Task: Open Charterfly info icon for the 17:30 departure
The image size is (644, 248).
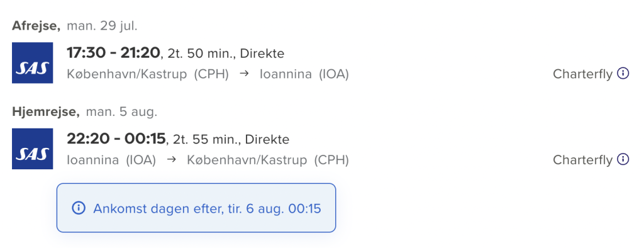Action: (623, 74)
